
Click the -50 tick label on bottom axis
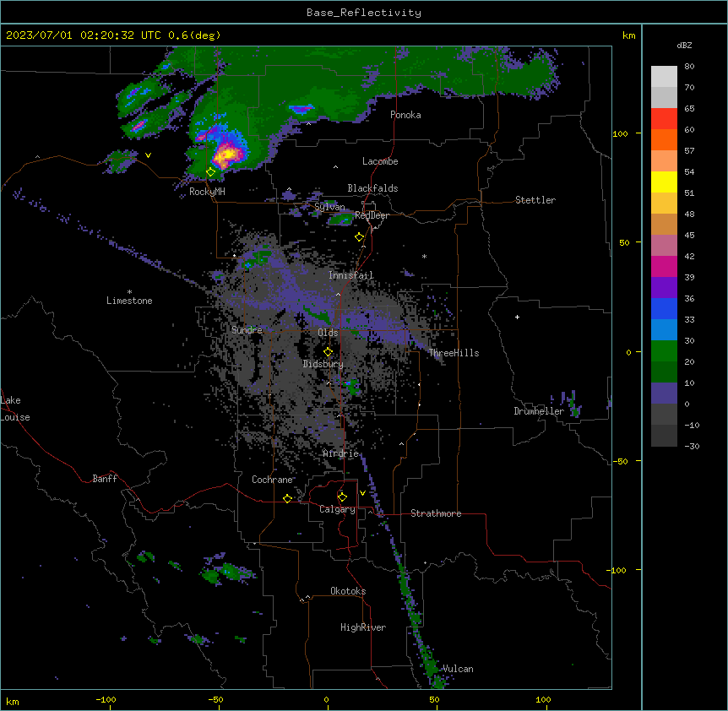coord(215,699)
